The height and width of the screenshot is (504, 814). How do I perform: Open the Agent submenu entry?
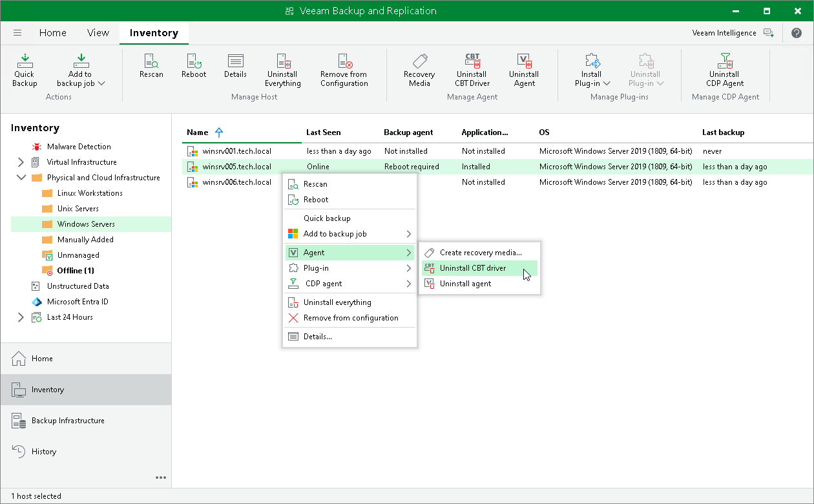(x=350, y=253)
